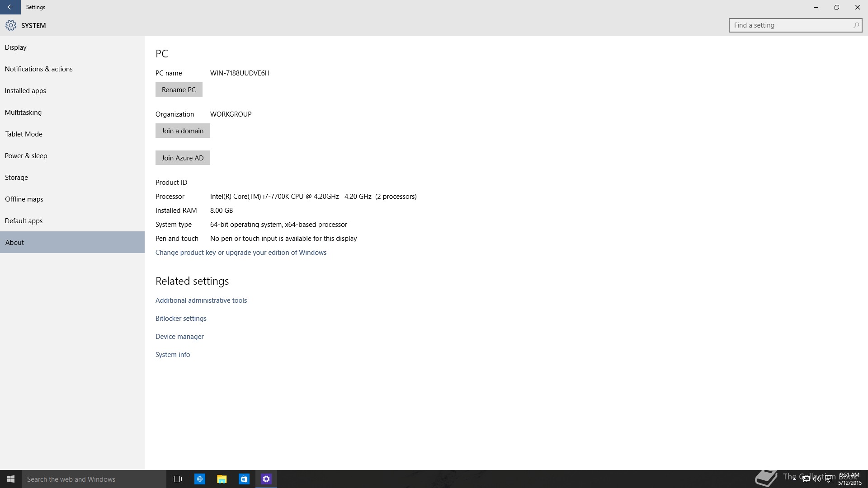Click the magnifier icon in Find a setting

click(x=856, y=25)
